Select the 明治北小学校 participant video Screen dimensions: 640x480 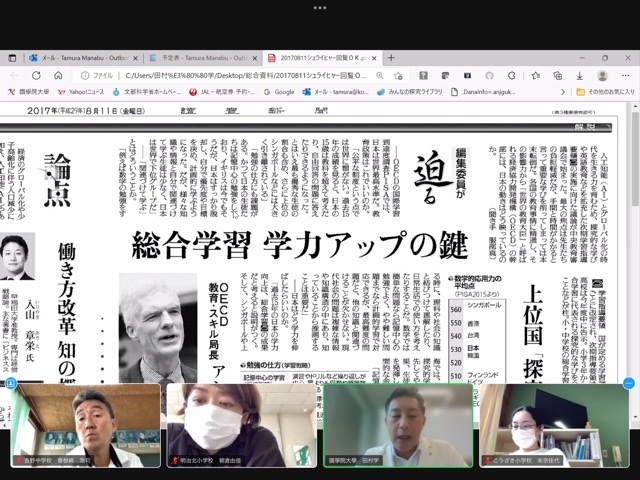click(x=242, y=425)
